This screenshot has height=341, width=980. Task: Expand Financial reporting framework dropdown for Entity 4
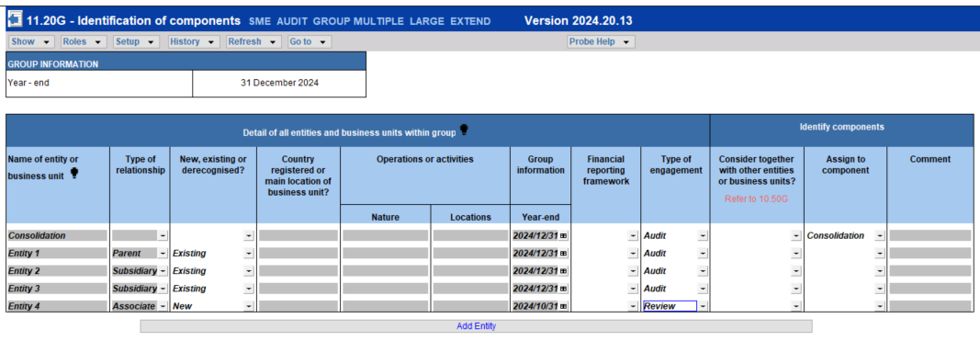pyautogui.click(x=633, y=306)
